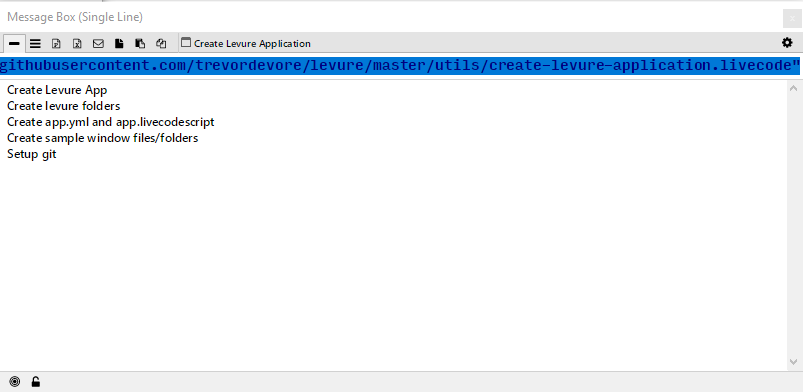Show the Back Scripts tab icon
This screenshot has height=392, width=803.
(140, 44)
